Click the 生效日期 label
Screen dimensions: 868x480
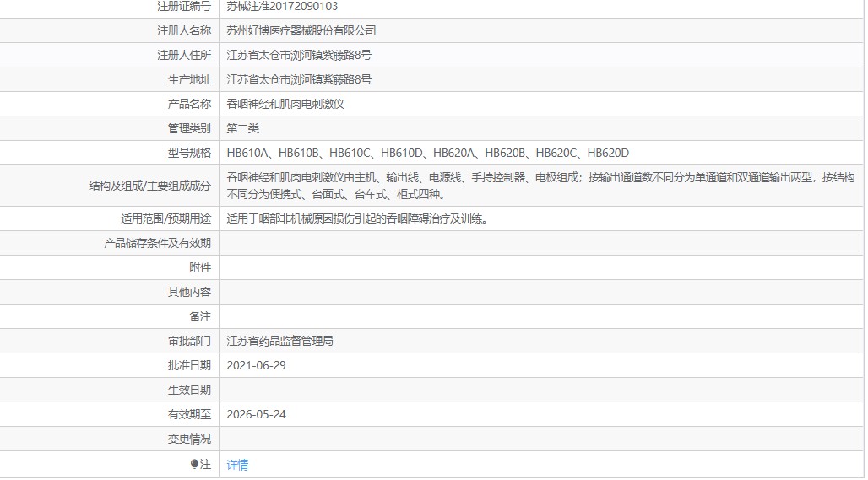[189, 390]
